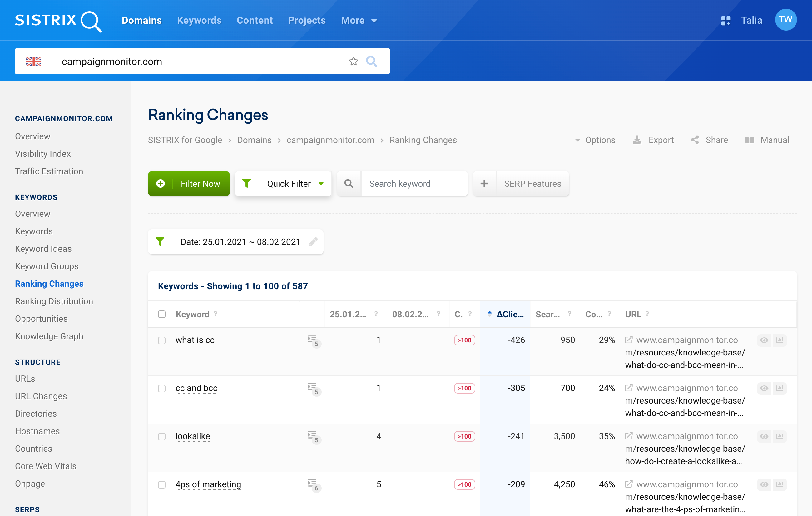Open Core Web Vitals in sidebar
The width and height of the screenshot is (812, 516).
[46, 466]
